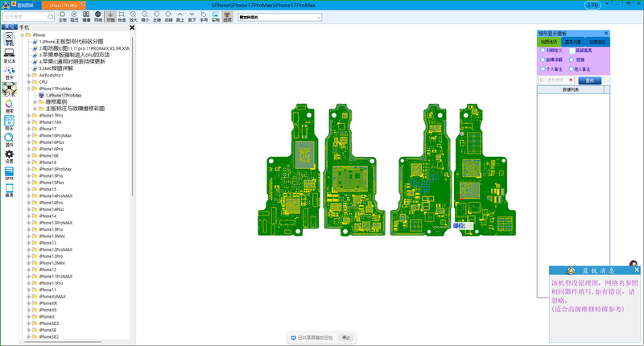Open 设置 (settings) from the left sidebar
Image resolution: width=644 pixels, height=346 pixels.
(9, 155)
